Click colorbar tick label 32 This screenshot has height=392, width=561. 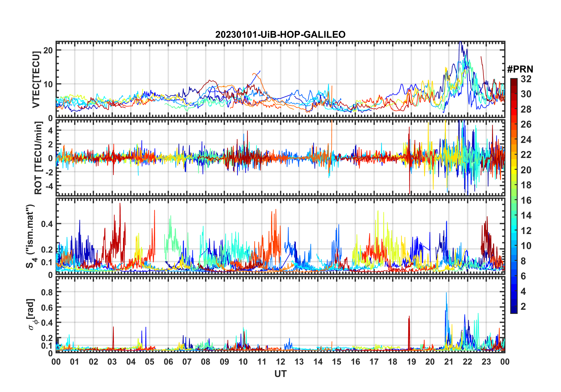pyautogui.click(x=526, y=79)
